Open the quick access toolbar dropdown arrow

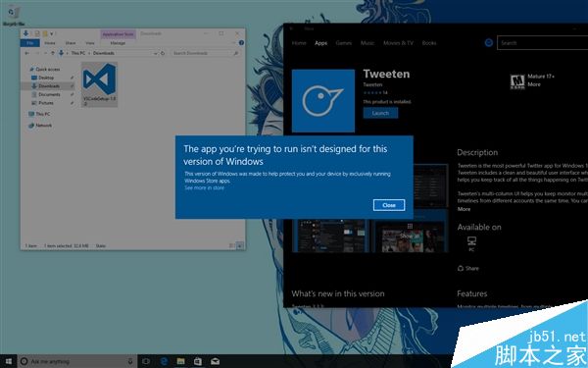[52, 33]
